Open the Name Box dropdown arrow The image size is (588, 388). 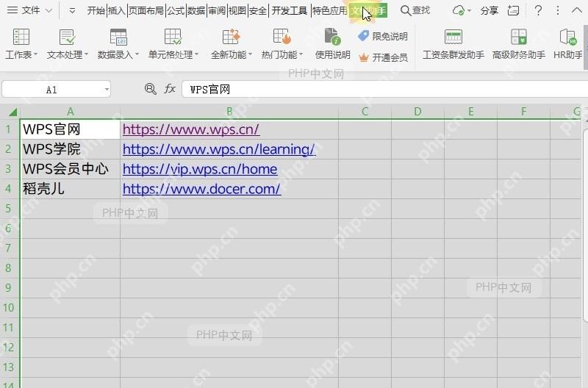(107, 89)
